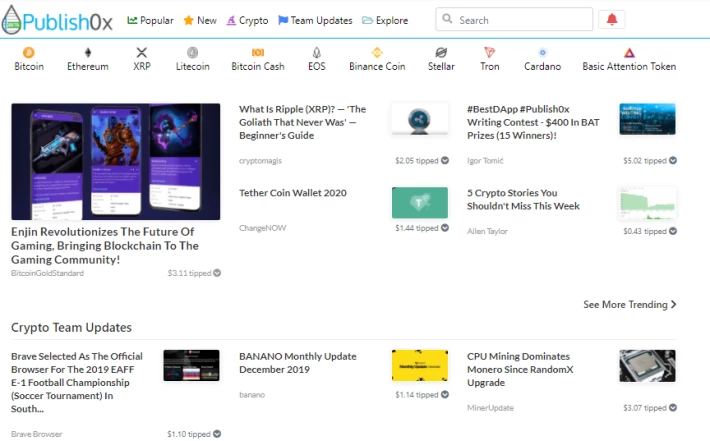Open the Popular menu item
The image size is (710, 441).
tap(150, 20)
